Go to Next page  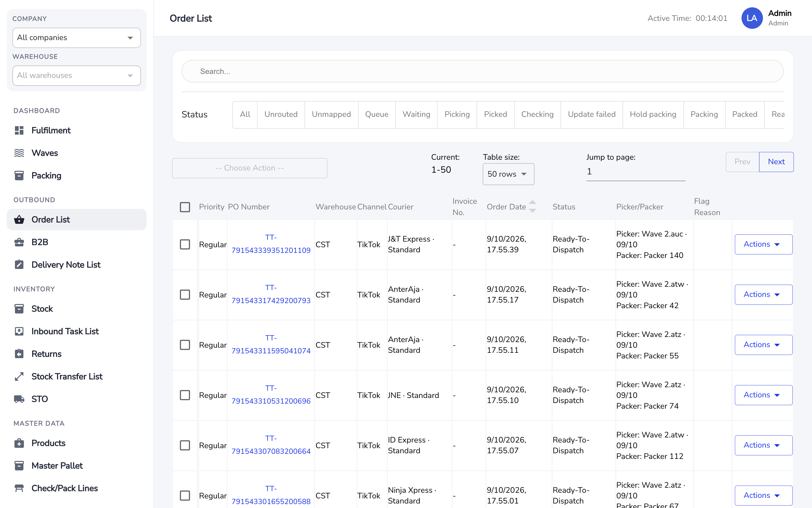tap(776, 162)
